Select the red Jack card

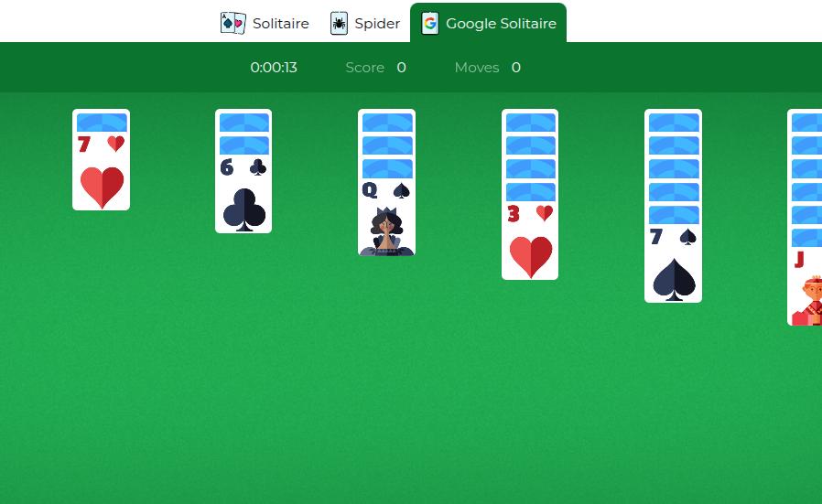click(x=805, y=286)
